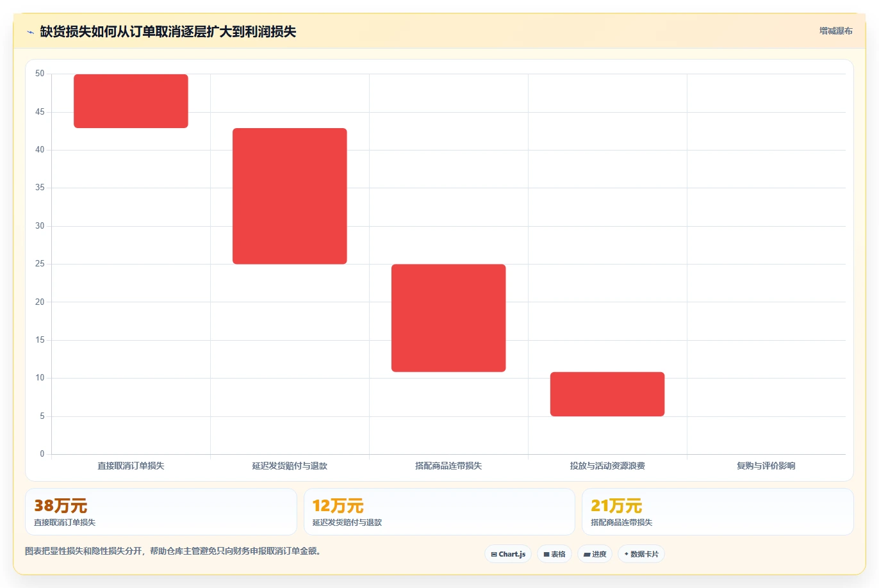Viewport: 879px width, 588px height.
Task: Select the red bar for 延迟发货赔付与退款
Action: 290,196
